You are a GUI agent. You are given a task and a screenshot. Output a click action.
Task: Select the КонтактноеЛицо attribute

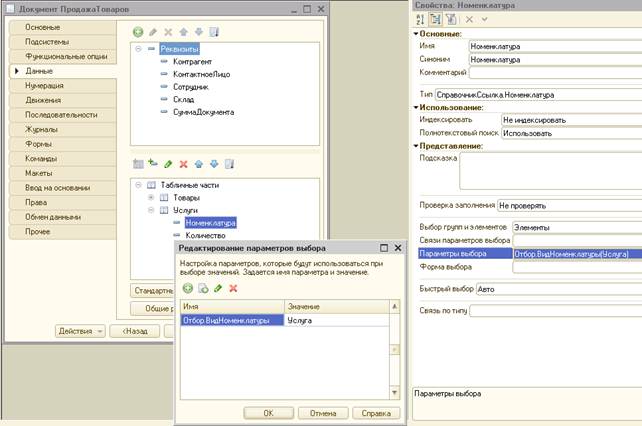pos(201,74)
